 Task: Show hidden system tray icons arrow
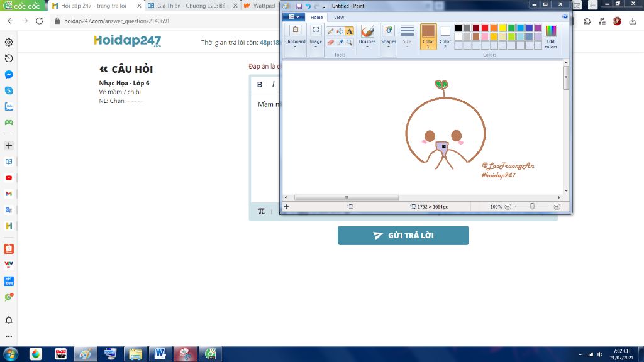pos(580,354)
